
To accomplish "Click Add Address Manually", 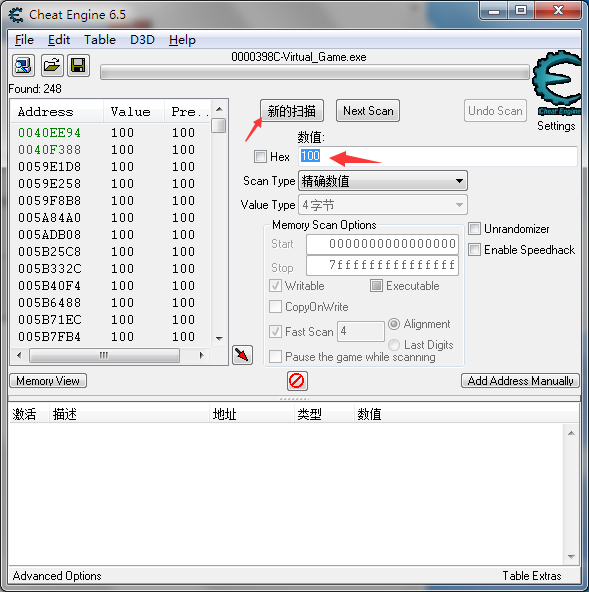I will pyautogui.click(x=520, y=381).
